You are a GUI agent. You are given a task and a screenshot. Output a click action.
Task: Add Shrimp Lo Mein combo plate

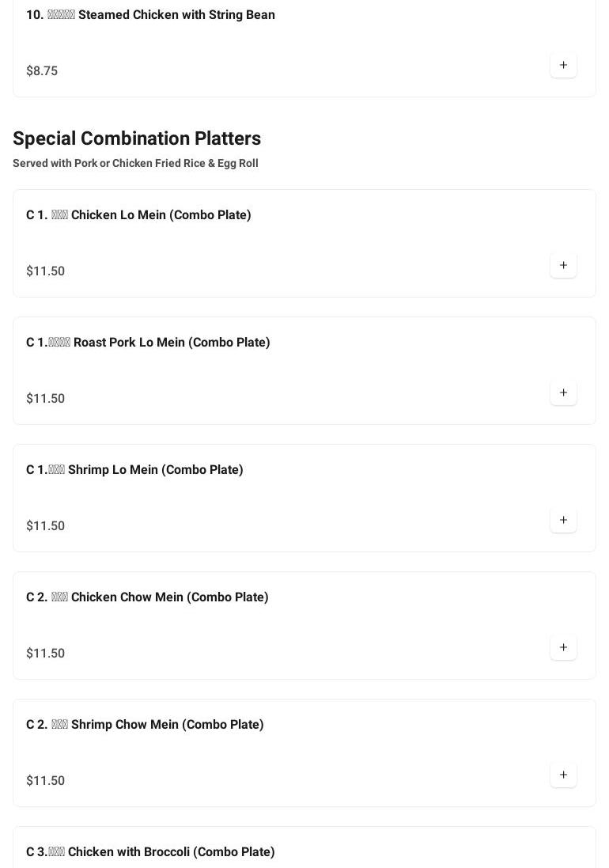(x=563, y=520)
